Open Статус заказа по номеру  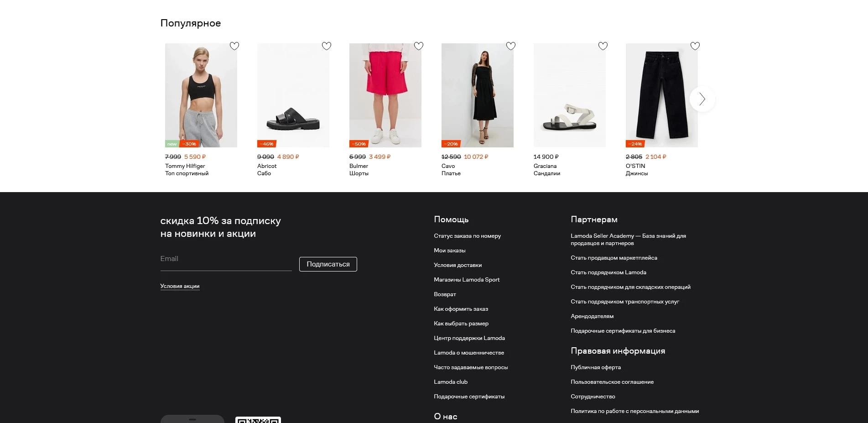click(467, 236)
